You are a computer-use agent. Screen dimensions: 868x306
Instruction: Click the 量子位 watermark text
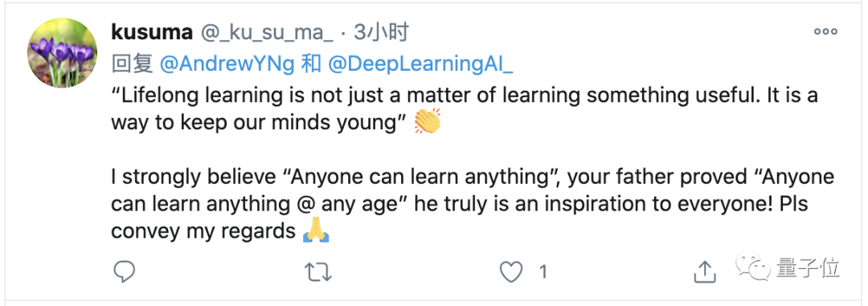click(x=809, y=267)
